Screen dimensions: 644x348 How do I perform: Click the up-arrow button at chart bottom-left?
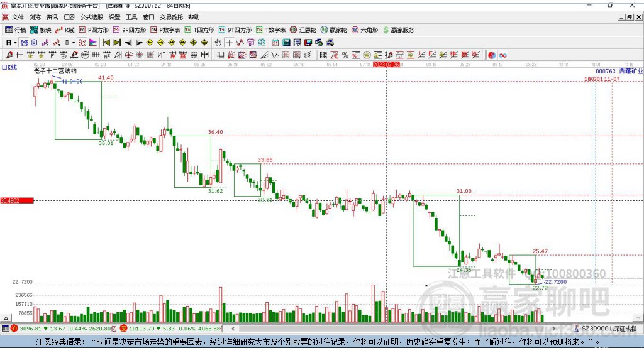point(6,318)
